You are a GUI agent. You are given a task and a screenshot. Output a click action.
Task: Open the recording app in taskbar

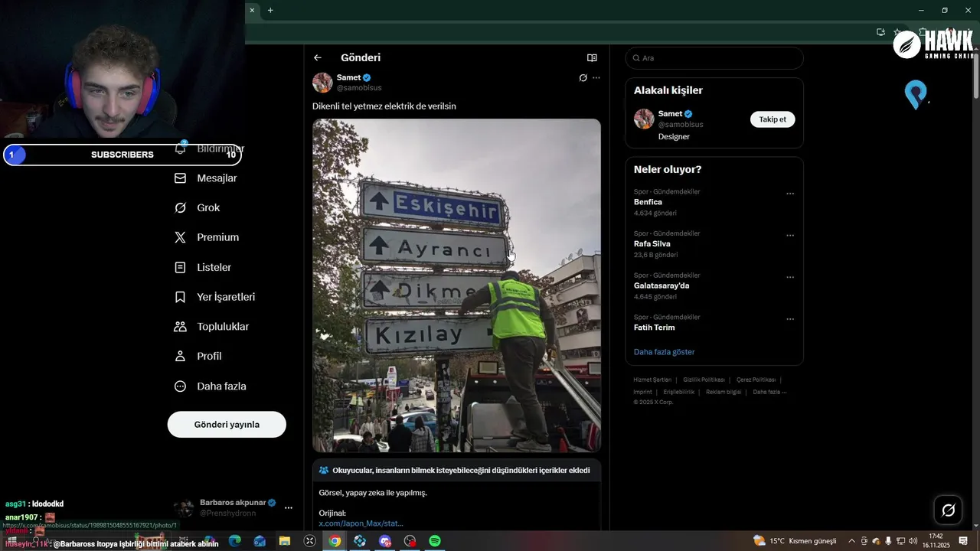tap(410, 541)
